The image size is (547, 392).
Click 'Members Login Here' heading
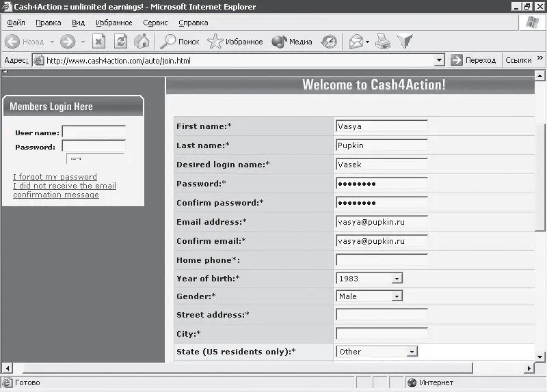51,107
